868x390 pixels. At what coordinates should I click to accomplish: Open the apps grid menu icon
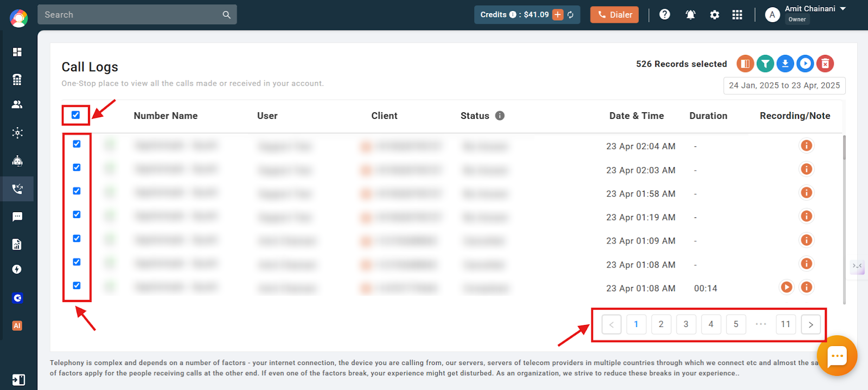(737, 15)
